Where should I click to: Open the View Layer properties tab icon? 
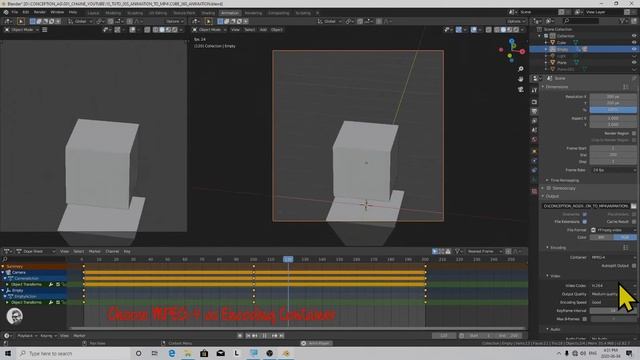(535, 121)
